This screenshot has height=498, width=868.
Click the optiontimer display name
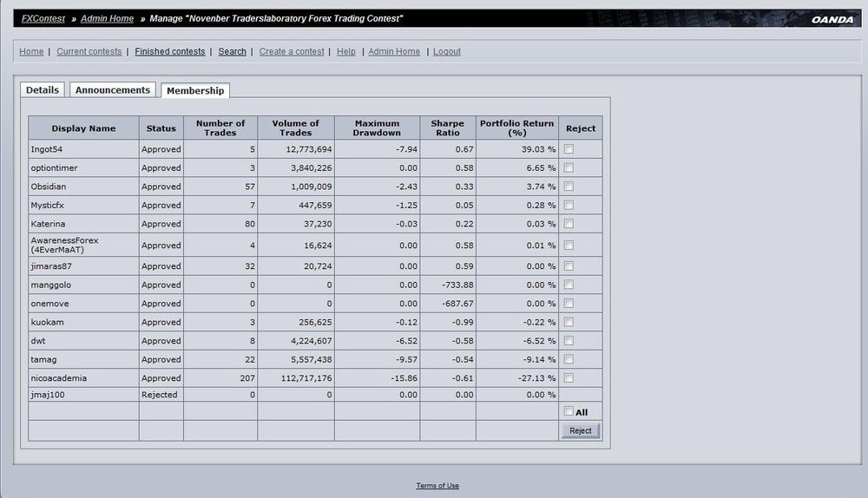[x=54, y=167]
